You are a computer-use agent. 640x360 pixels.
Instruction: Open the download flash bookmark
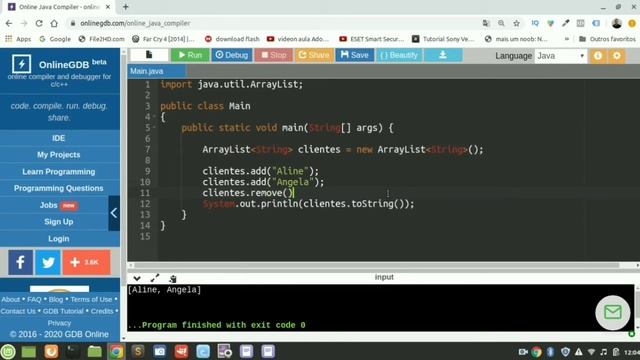click(x=232, y=39)
